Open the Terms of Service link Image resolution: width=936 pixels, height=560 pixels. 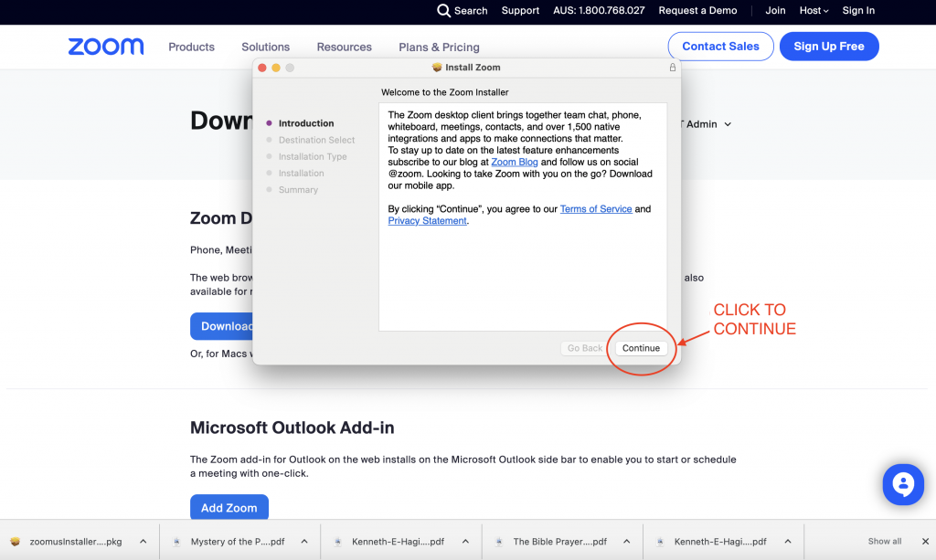(596, 209)
